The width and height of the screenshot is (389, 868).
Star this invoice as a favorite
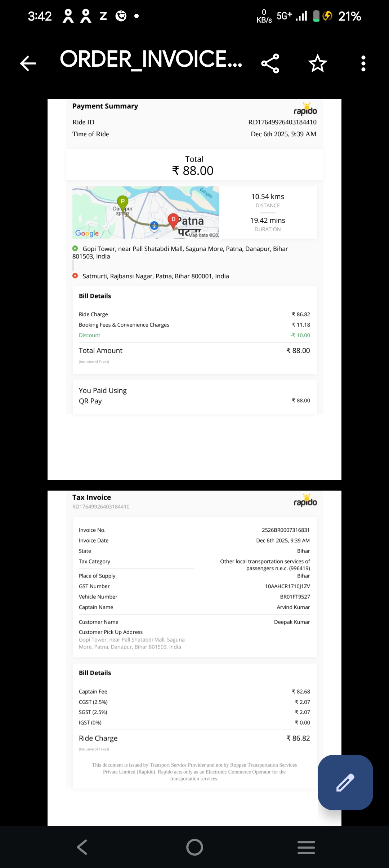(317, 63)
